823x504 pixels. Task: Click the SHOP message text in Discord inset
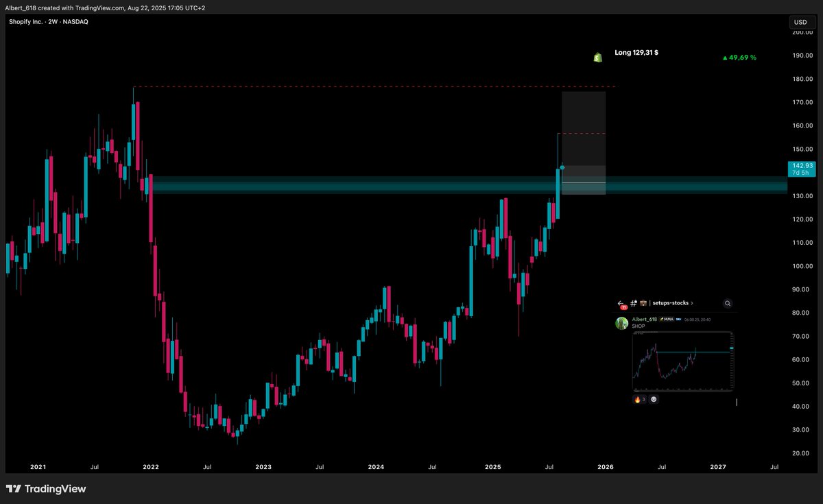(639, 326)
